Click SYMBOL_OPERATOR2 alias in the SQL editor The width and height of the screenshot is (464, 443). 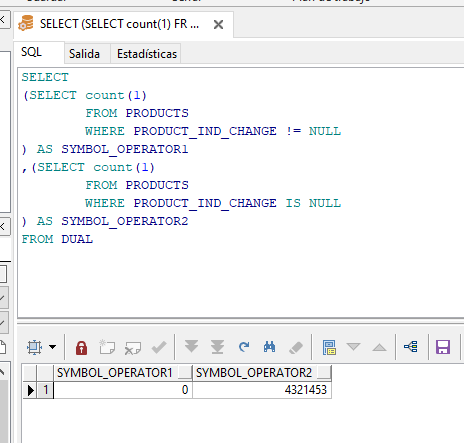click(125, 221)
